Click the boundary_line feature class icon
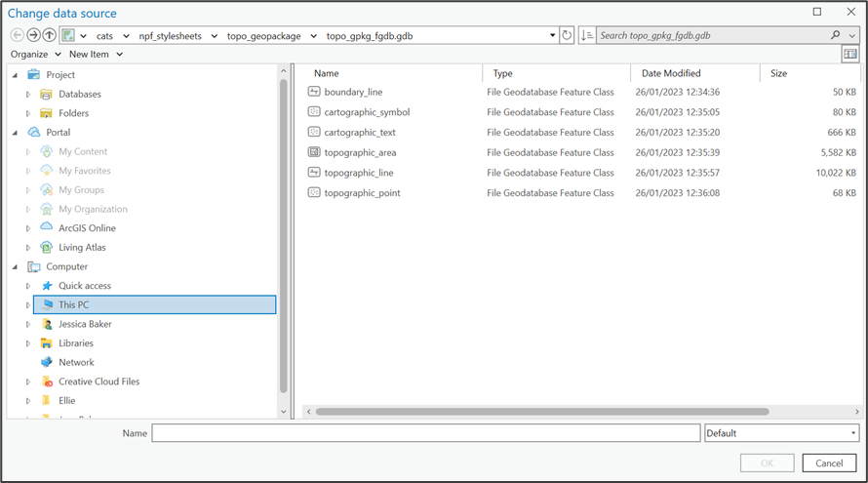 pyautogui.click(x=314, y=92)
